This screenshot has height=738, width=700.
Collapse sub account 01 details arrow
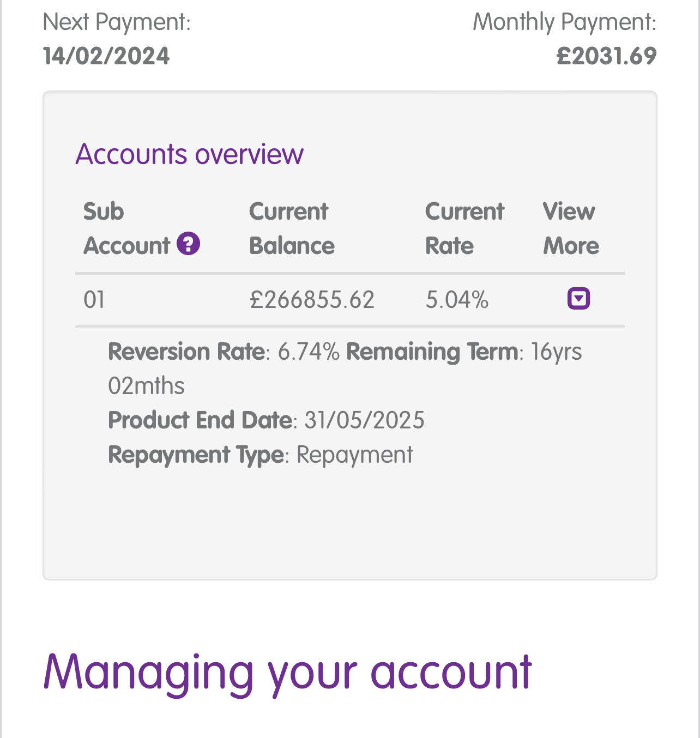pyautogui.click(x=578, y=299)
